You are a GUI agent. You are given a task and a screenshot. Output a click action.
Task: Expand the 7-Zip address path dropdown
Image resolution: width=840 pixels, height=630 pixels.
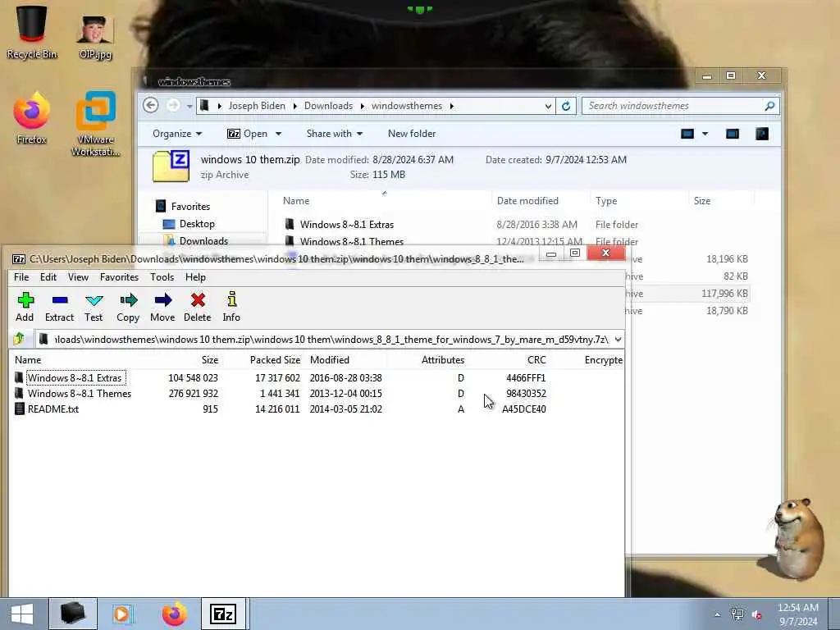(618, 339)
